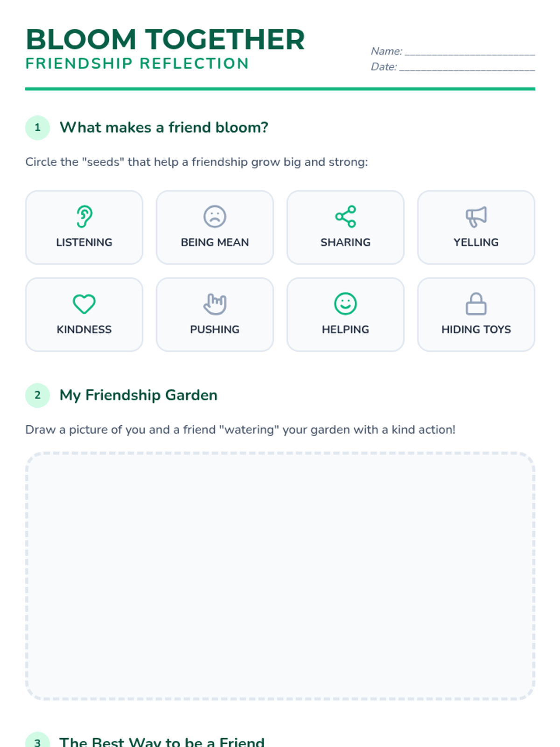Click the My Friendship Garden heading

(138, 395)
